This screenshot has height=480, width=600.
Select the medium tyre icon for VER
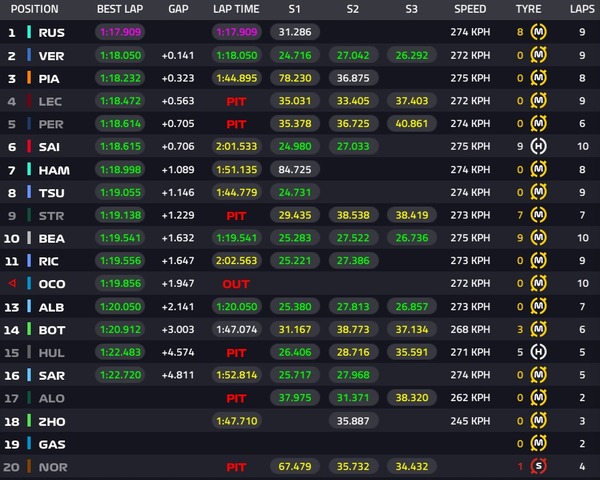pos(539,55)
